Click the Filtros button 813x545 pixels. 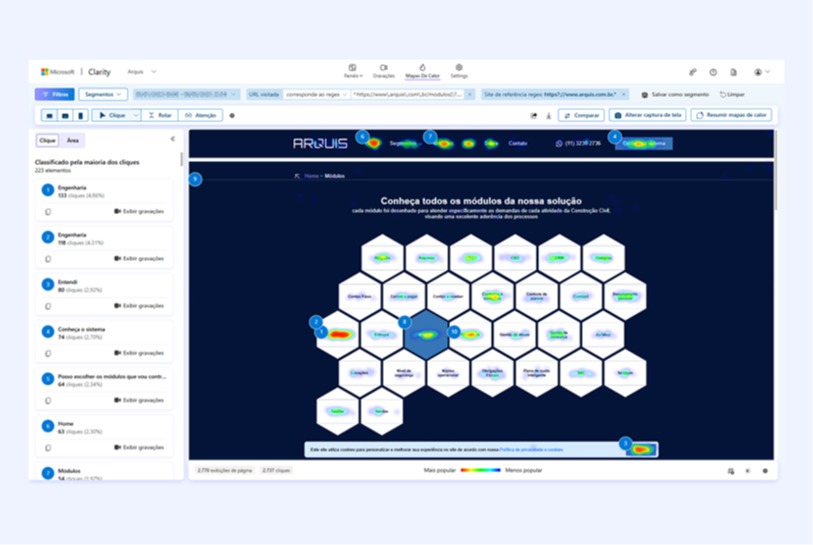click(x=55, y=94)
